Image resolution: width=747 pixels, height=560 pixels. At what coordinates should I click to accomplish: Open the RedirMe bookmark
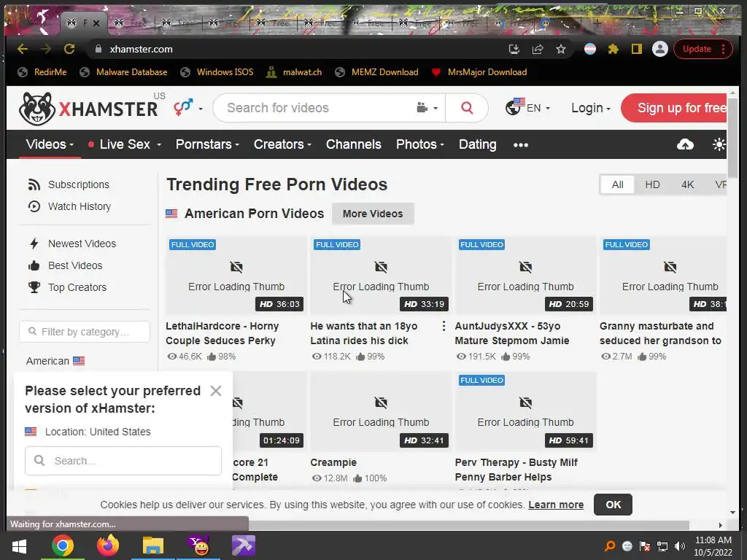[42, 72]
